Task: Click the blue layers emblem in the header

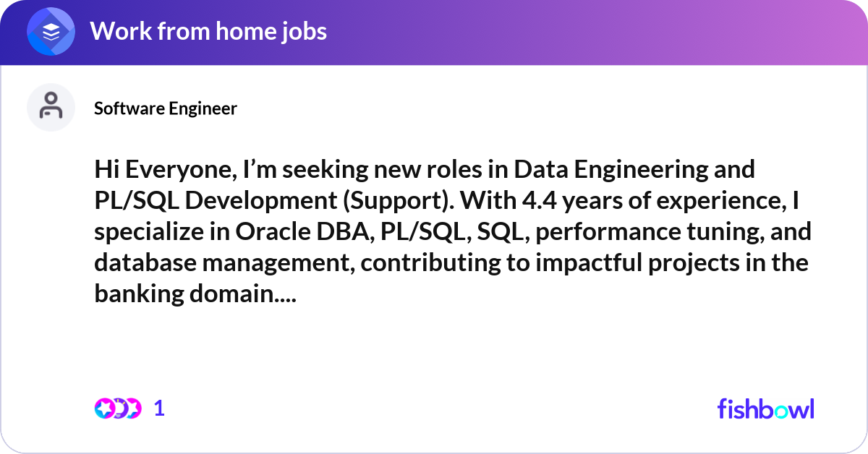Action: [51, 31]
